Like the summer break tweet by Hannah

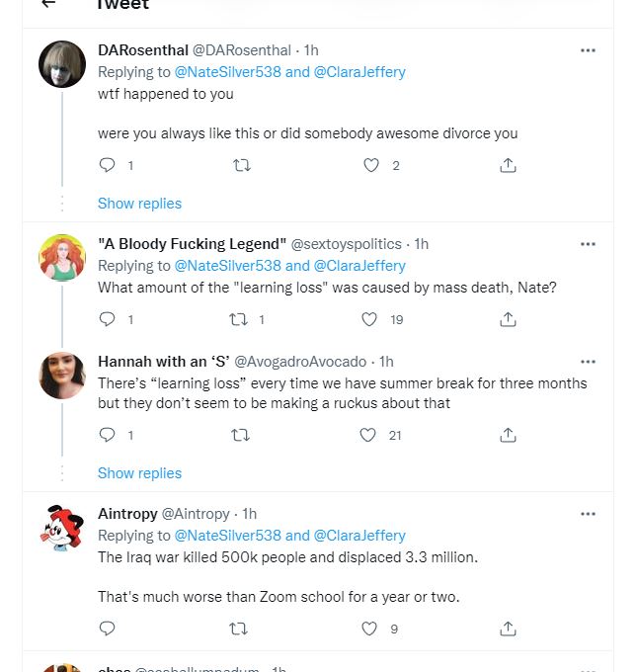click(x=367, y=435)
